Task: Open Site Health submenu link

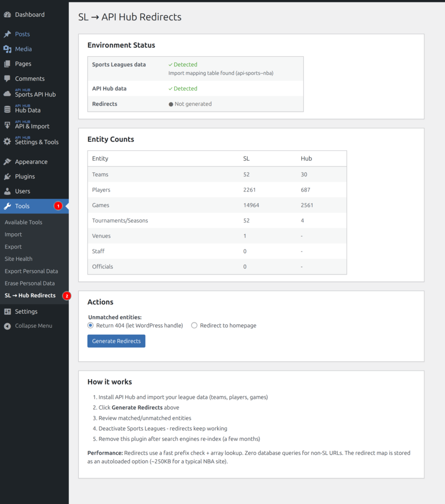Action: [18, 259]
